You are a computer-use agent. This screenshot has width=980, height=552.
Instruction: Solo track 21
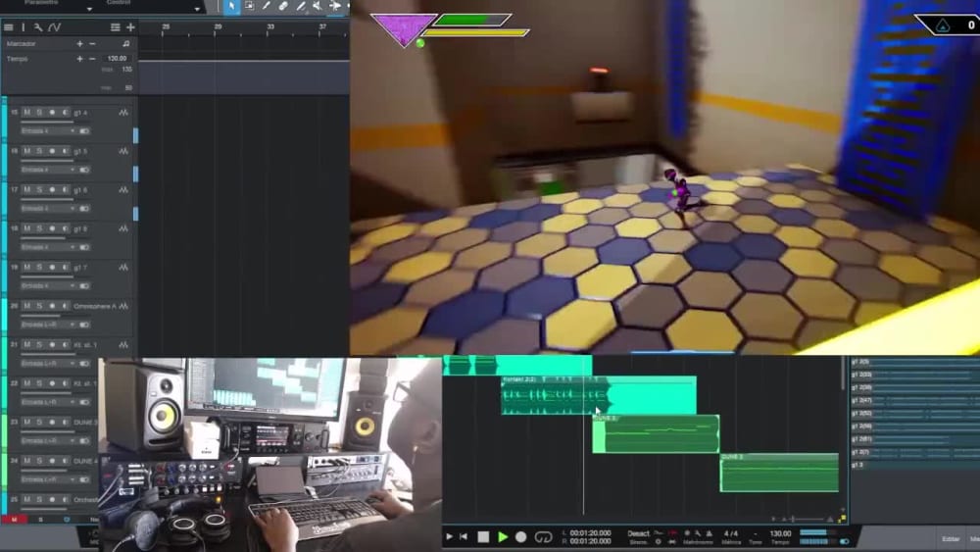39,345
